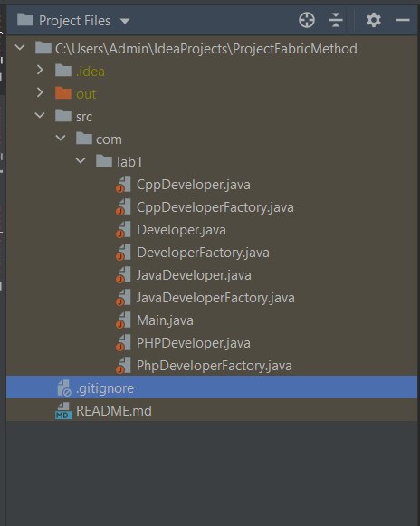Collapse the ProjectFabricMethod root folder
Screen dimensions: 420x526
[20, 47]
